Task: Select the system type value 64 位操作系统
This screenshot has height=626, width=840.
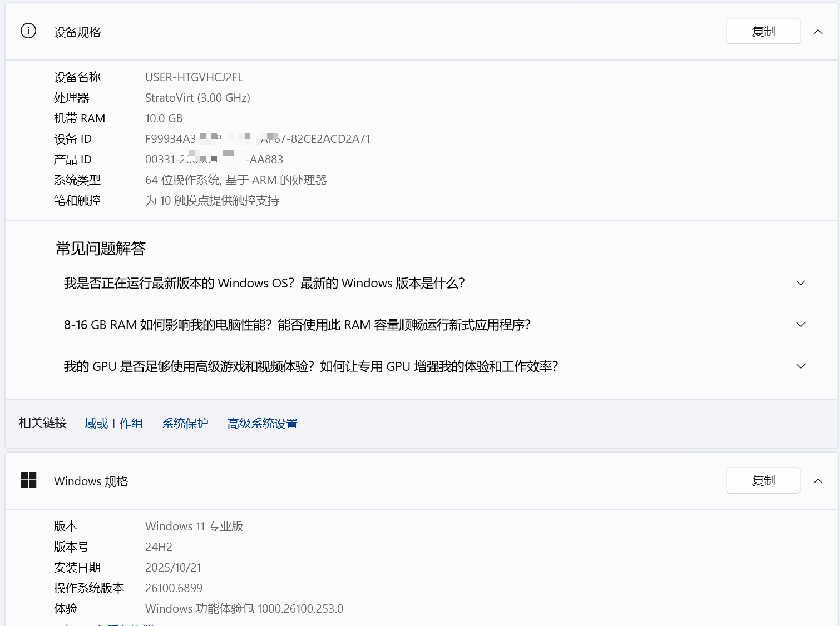Action: [x=236, y=180]
